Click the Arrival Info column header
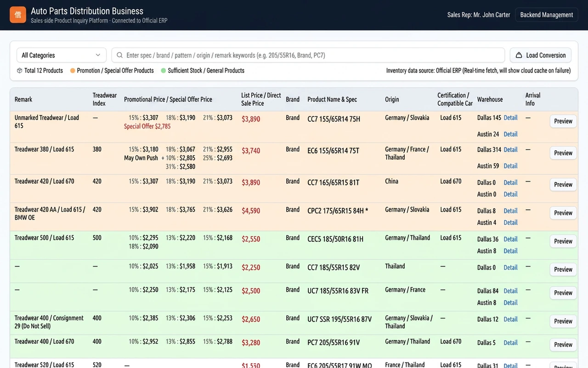 coord(533,99)
